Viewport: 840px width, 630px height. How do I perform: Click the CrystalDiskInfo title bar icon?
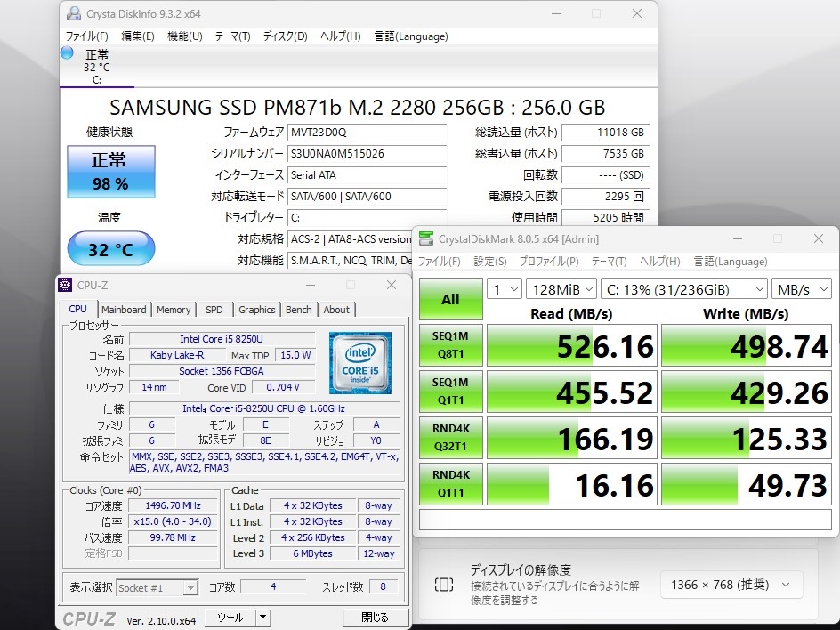coord(73,13)
